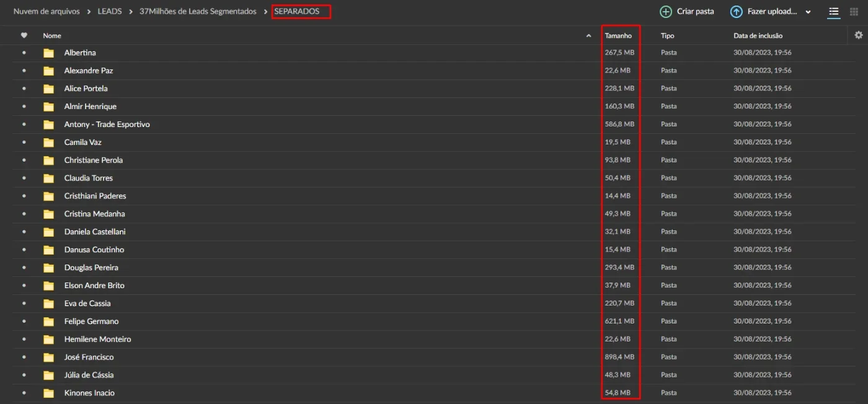The height and width of the screenshot is (404, 868).
Task: Click the 267,5 MB size value
Action: coord(619,53)
